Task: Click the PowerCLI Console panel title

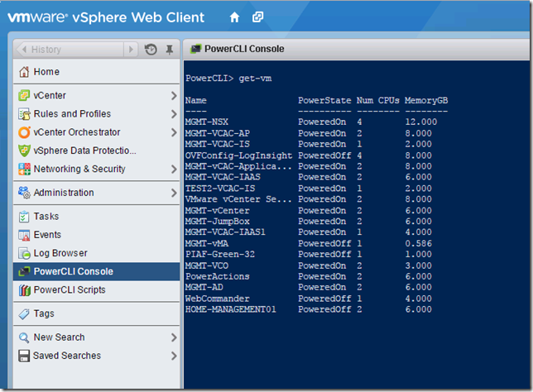Action: 244,49
